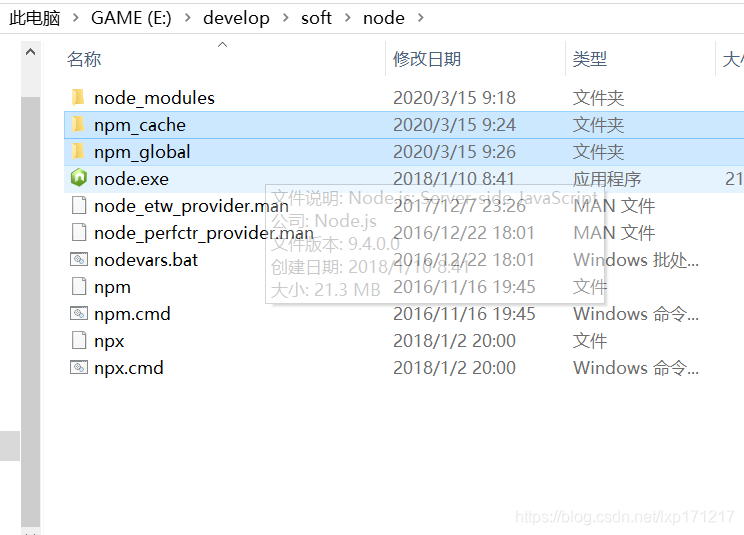Viewport: 744px width, 535px height.
Task: Click the node_etw_provider.man file icon
Action: click(x=79, y=205)
